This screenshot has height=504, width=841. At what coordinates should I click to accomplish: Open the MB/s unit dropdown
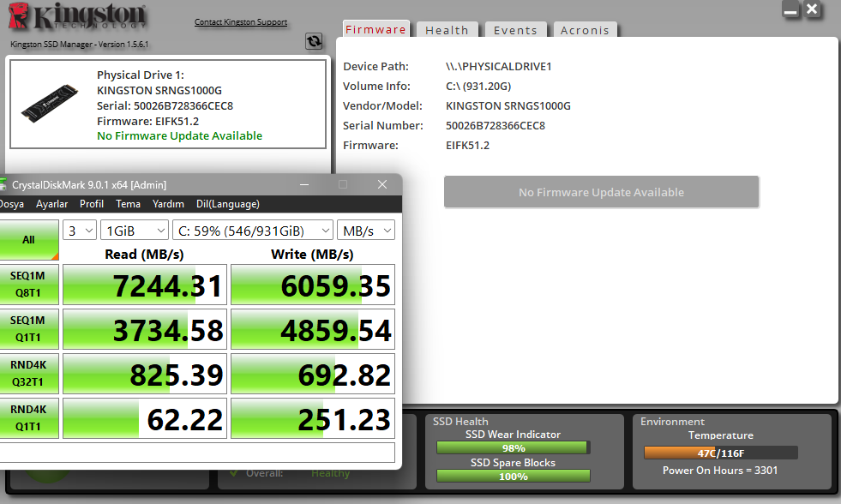[366, 231]
